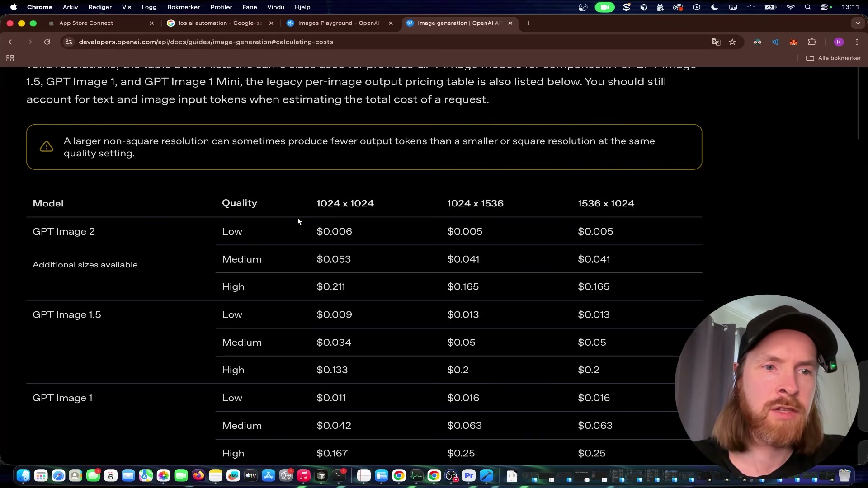
Task: Open the Rediger menu
Action: point(100,7)
